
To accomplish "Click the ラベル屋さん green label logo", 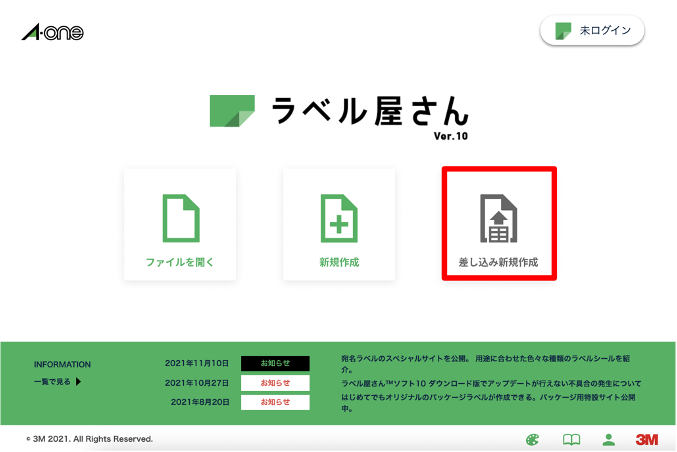I will (232, 111).
